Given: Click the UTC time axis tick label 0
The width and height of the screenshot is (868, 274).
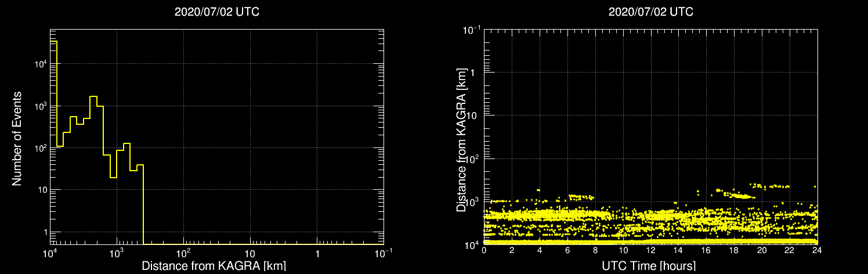Looking at the screenshot, I should 484,250.
